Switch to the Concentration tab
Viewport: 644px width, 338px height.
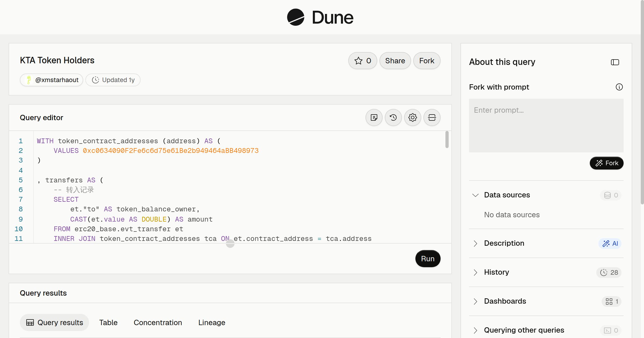pos(158,322)
